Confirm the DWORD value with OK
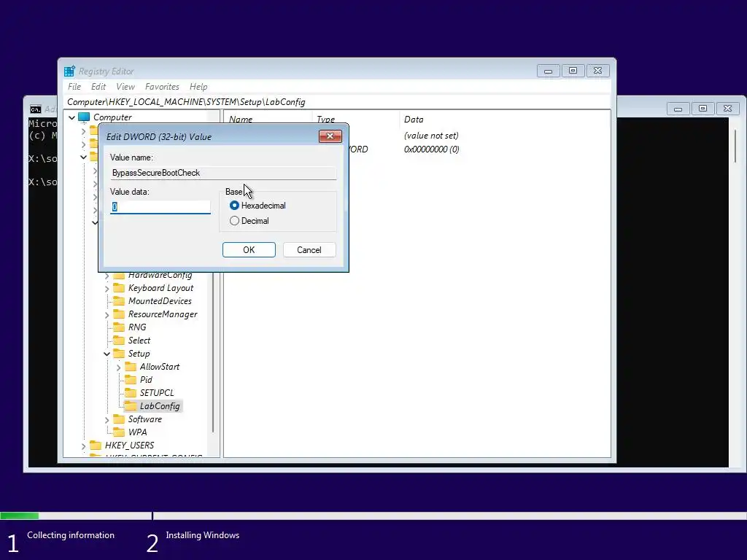 [249, 250]
